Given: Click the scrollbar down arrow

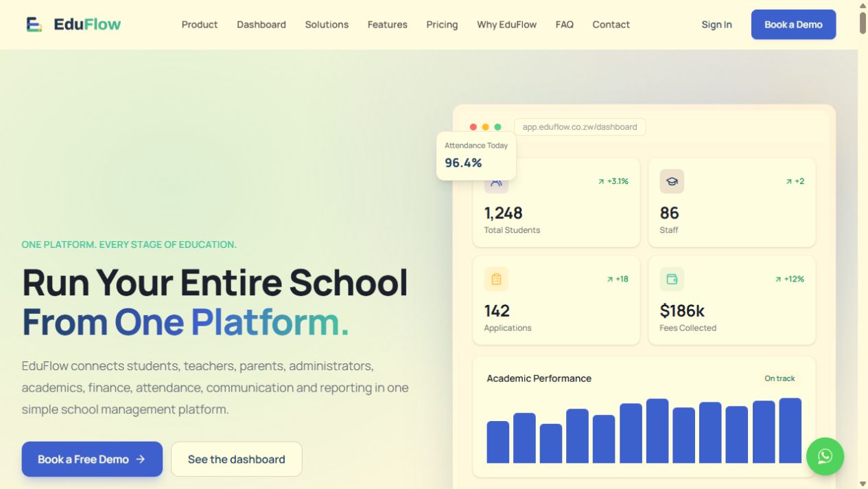Looking at the screenshot, I should pyautogui.click(x=863, y=484).
